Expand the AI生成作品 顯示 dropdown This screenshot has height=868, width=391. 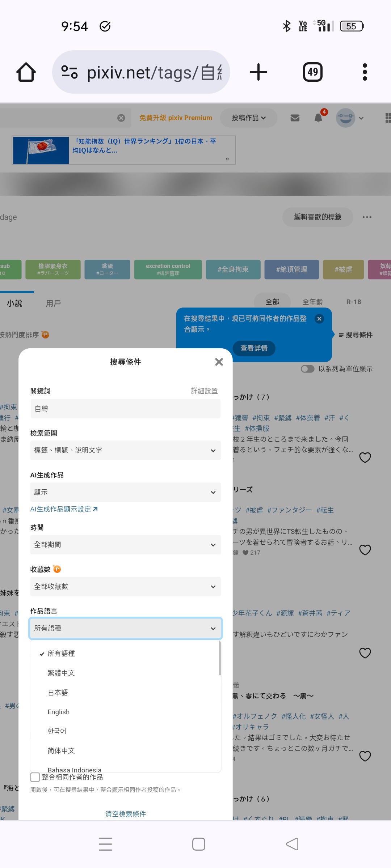click(126, 492)
